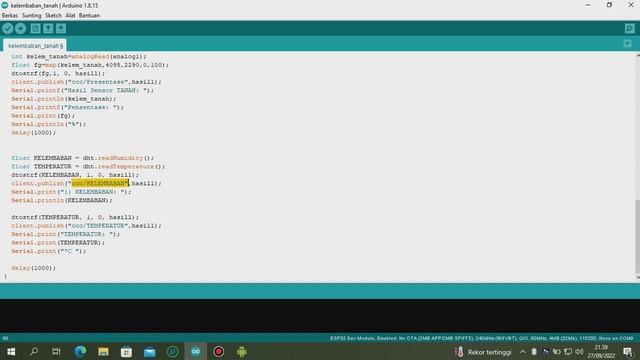Click the line "Serial.print(fg);"
The width and height of the screenshot is (640, 360).
43,116
